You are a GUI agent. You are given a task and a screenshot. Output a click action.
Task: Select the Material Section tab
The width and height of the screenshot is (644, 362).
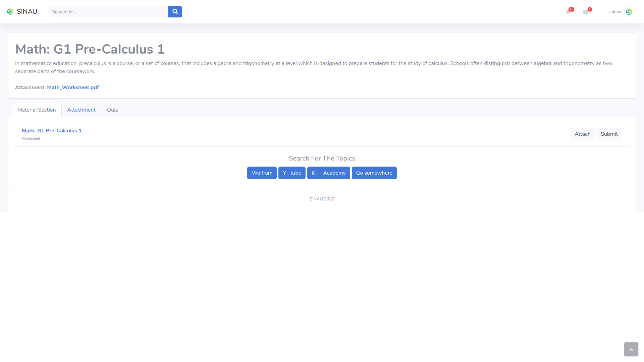(37, 110)
